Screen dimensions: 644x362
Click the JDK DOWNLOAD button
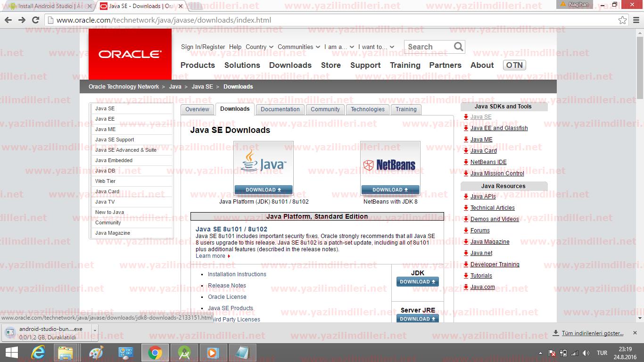[x=418, y=281]
